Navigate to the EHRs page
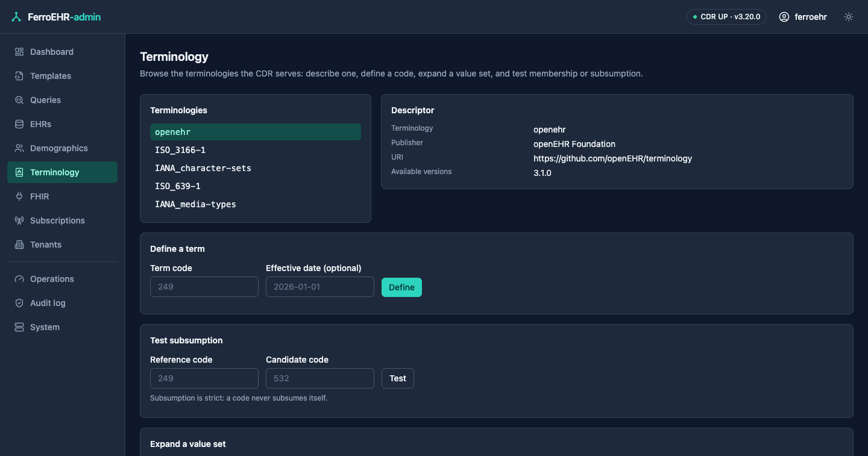868x456 pixels. 62,124
